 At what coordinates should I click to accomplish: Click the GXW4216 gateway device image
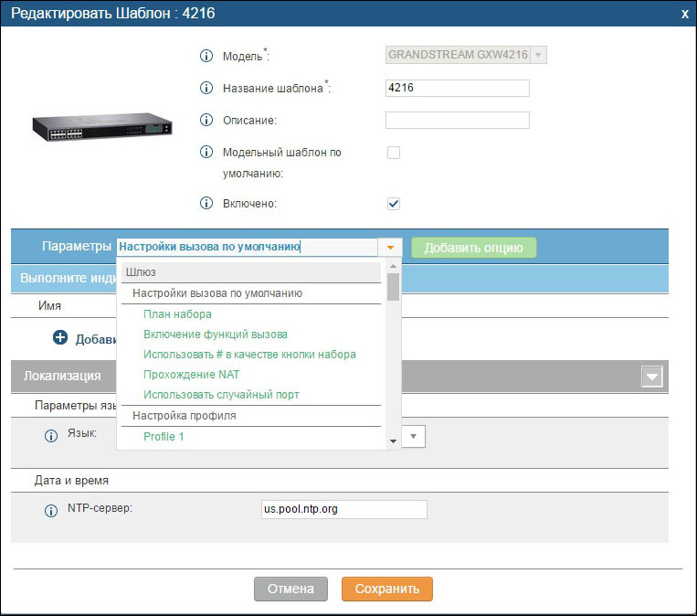pos(101,126)
